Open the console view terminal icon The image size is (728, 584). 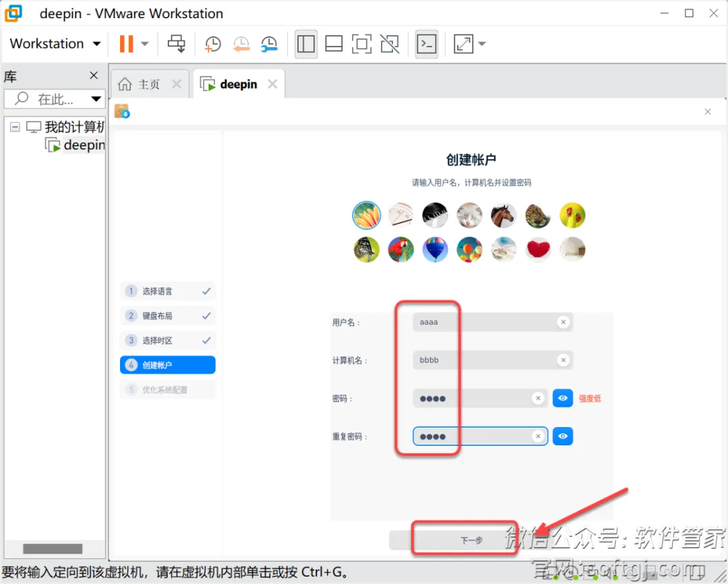(427, 44)
